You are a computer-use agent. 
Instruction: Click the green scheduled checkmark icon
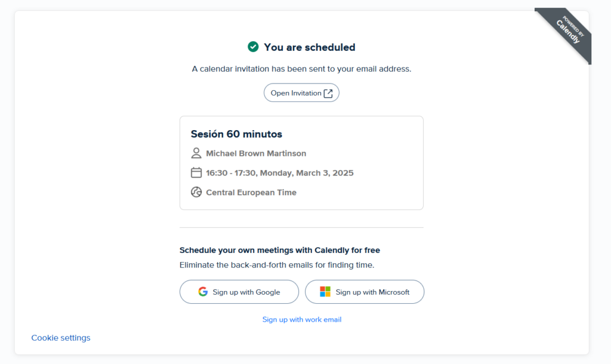[x=253, y=47]
